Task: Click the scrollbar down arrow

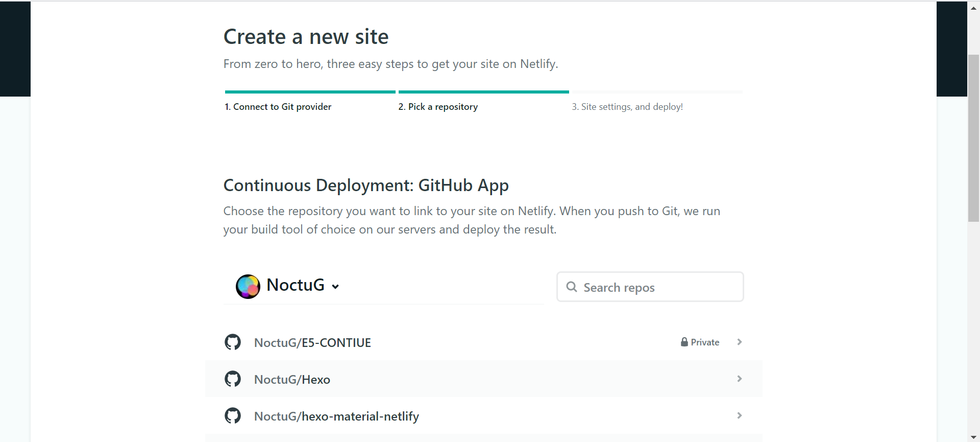Action: point(973,437)
